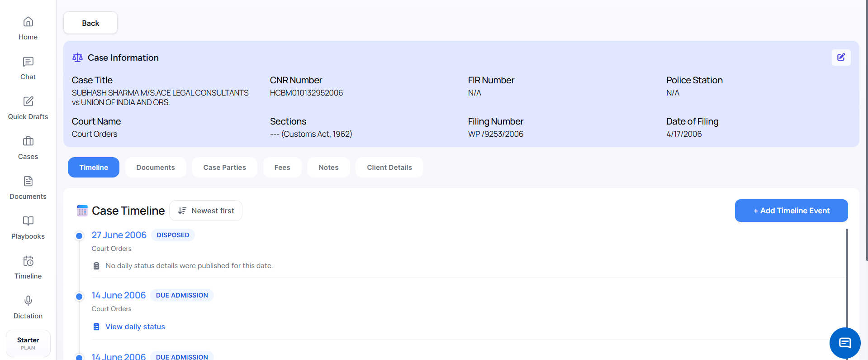Viewport: 868px width, 360px height.
Task: Add a new Timeline Event
Action: pos(791,211)
